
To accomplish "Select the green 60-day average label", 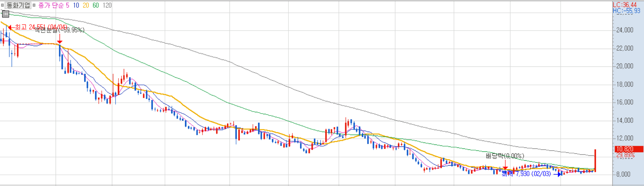I will [96, 5].
